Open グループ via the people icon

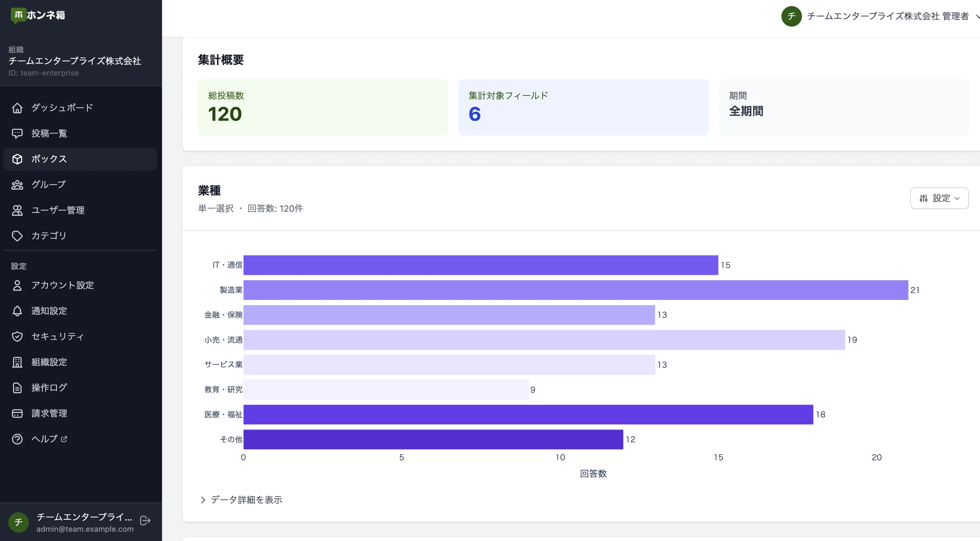point(18,185)
